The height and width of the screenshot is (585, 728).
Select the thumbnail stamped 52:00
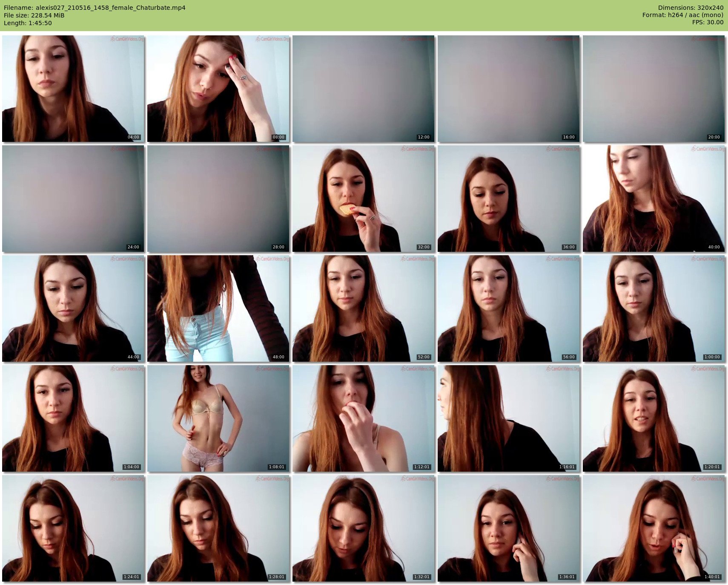point(364,308)
